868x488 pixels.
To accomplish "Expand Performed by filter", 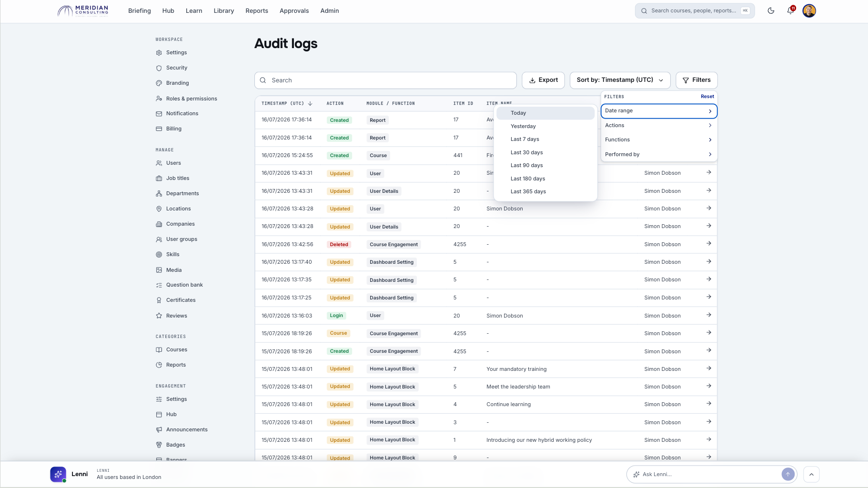I will pyautogui.click(x=659, y=154).
